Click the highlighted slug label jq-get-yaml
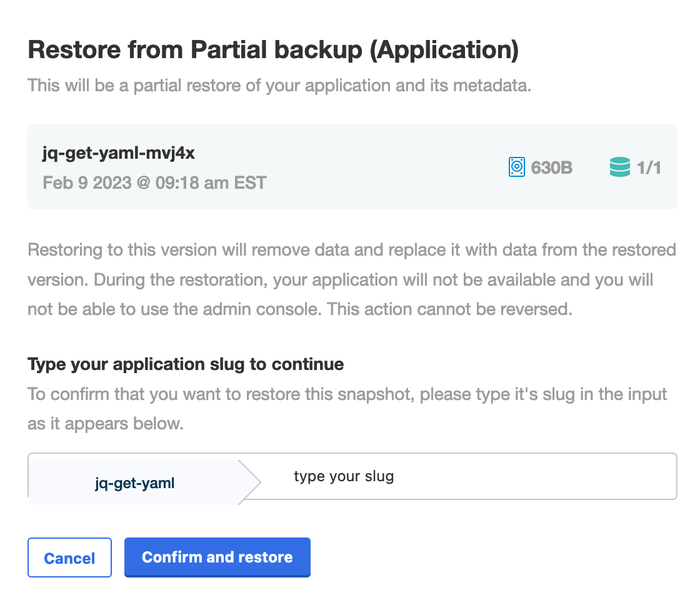Image resolution: width=700 pixels, height=600 pixels. (134, 483)
